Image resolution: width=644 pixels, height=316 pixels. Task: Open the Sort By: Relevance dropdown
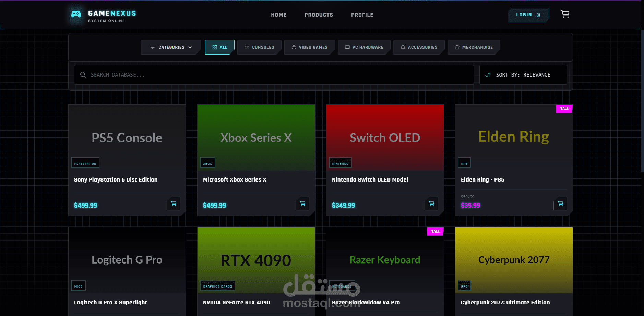(x=523, y=75)
